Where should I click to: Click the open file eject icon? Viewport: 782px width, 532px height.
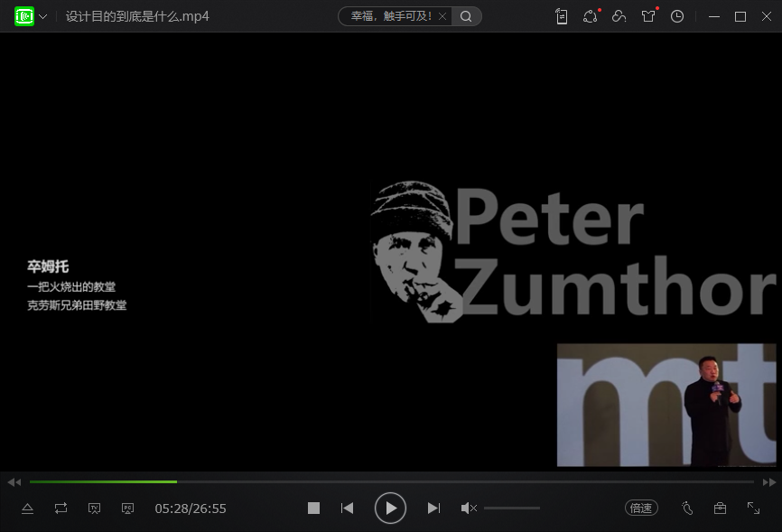27,509
